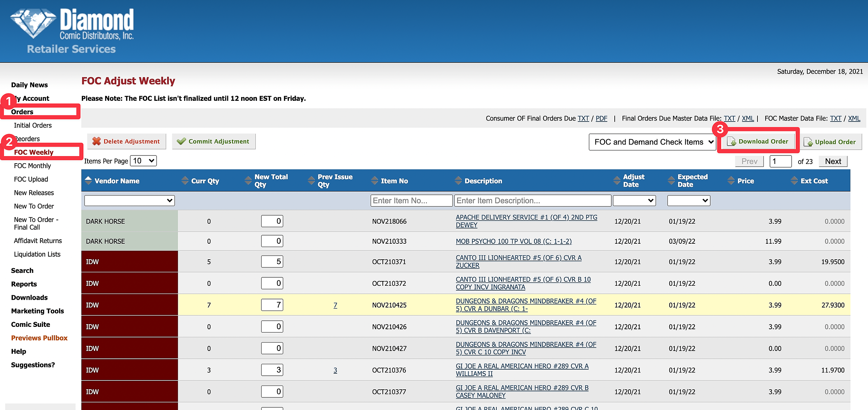Open Marketing Tools in sidebar
This screenshot has height=410, width=868.
pyautogui.click(x=38, y=311)
